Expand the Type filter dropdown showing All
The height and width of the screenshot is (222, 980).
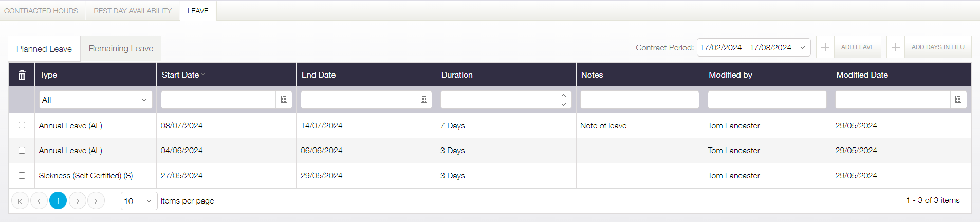click(96, 100)
